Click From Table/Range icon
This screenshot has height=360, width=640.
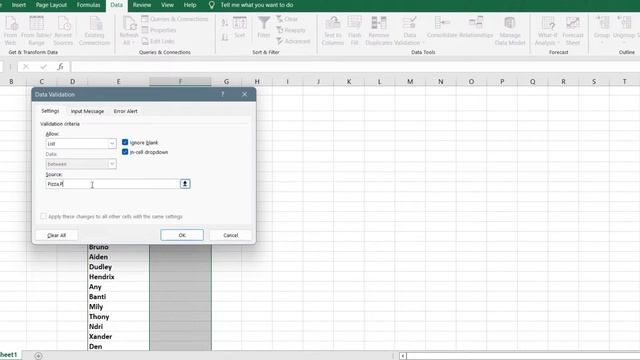[x=36, y=31]
